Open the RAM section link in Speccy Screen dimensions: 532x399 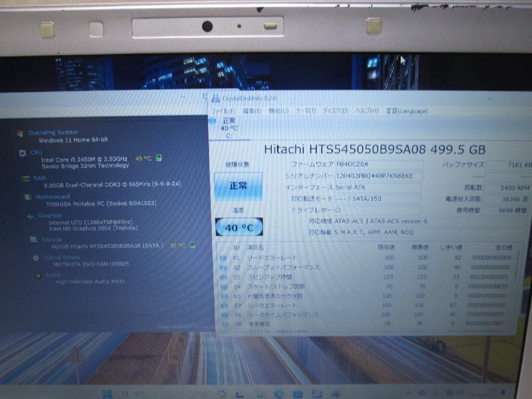point(39,178)
